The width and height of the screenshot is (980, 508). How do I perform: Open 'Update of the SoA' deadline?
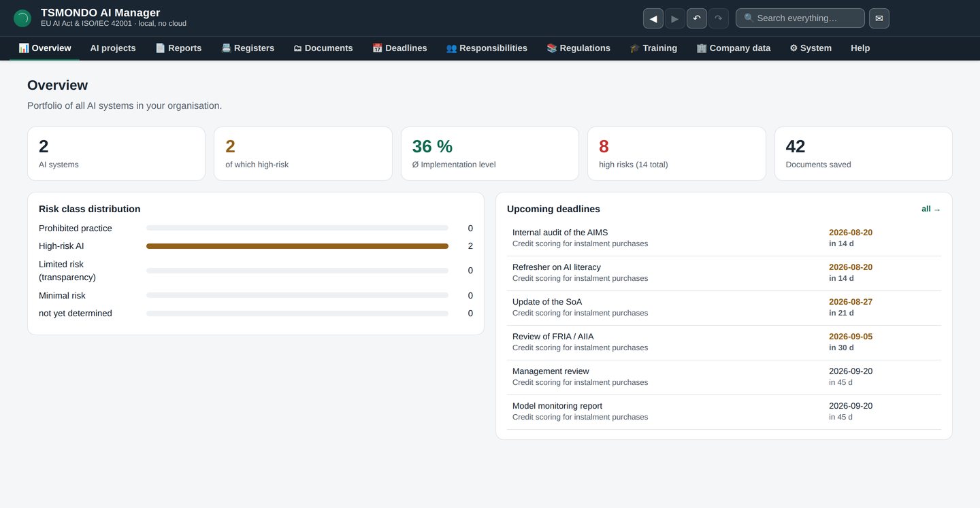724,308
